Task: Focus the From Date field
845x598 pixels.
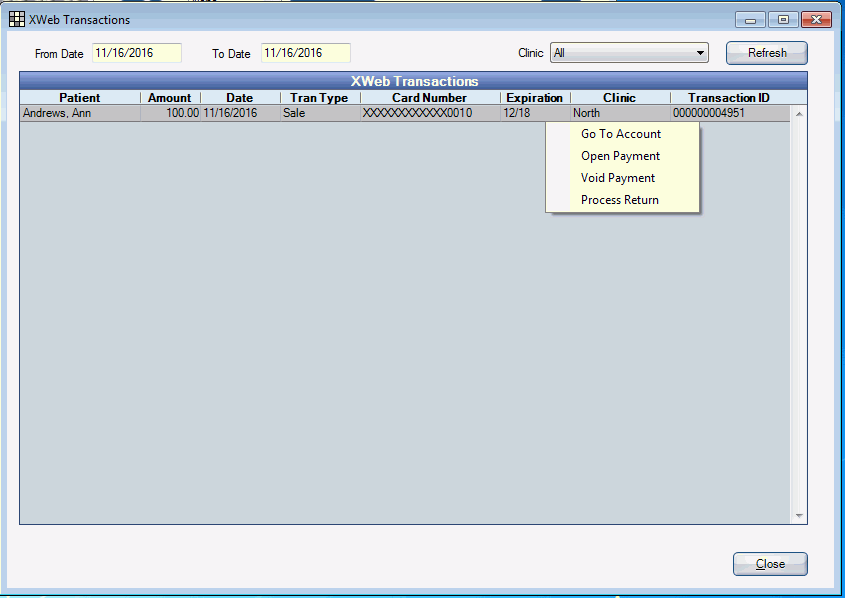Action: [137, 53]
